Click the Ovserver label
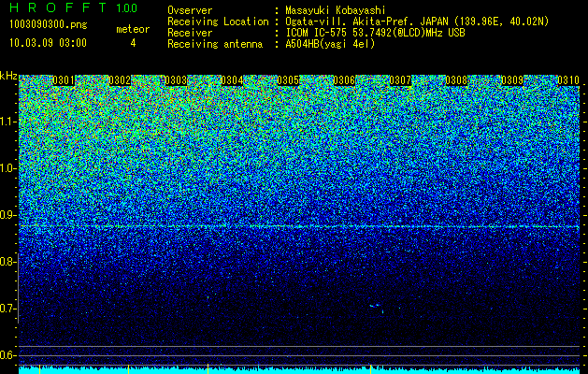This screenshot has width=588, height=374. [190, 10]
